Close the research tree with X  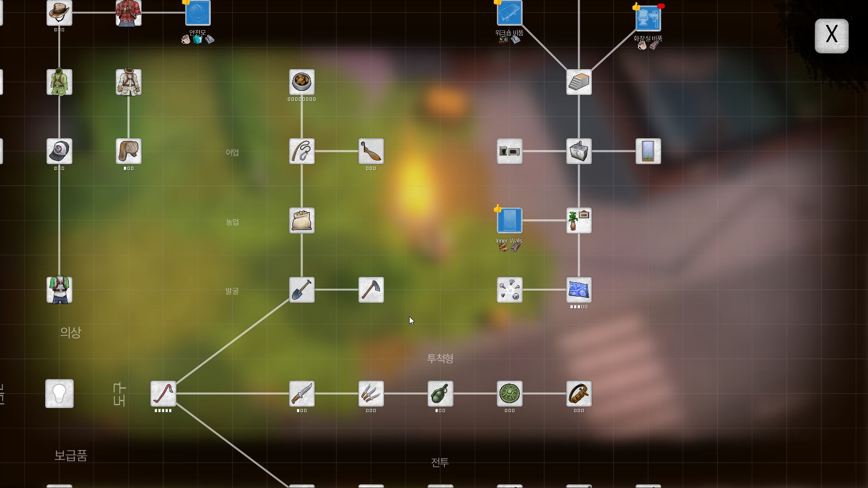(x=831, y=36)
